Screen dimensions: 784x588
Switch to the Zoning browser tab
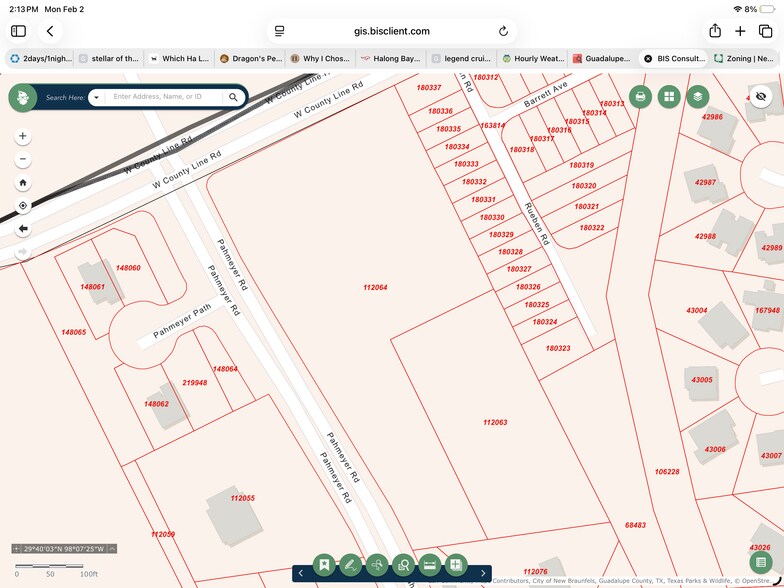pos(746,59)
